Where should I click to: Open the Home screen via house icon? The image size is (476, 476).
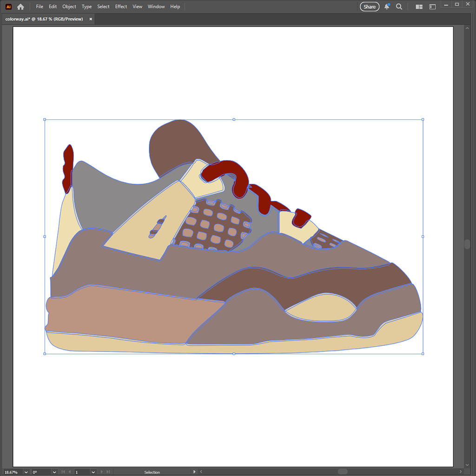[20, 7]
